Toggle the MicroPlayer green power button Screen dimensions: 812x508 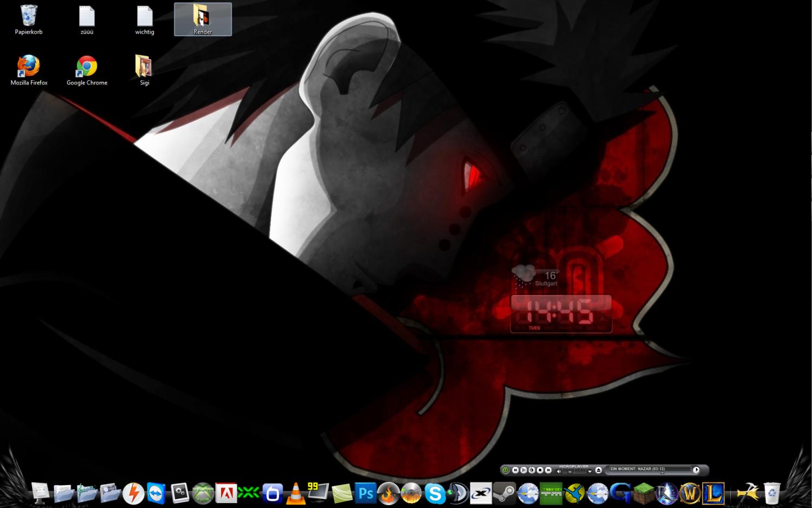[505, 470]
